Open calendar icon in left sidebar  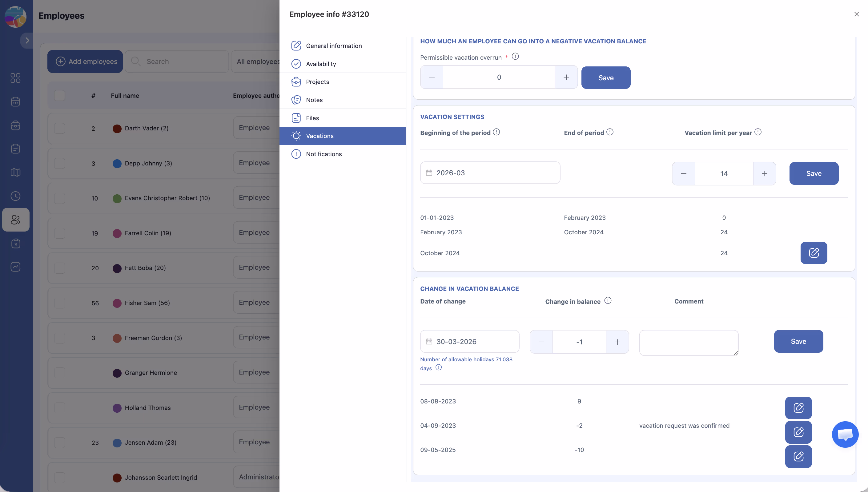click(x=16, y=102)
